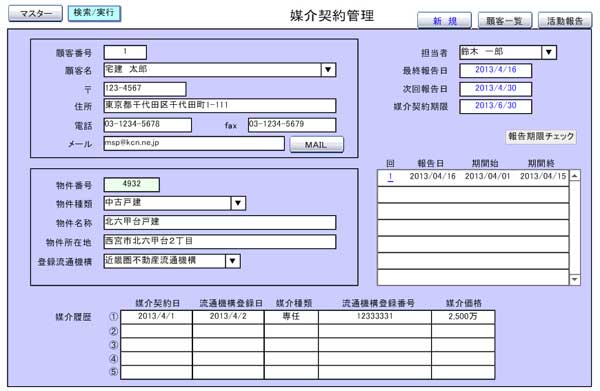Viewport: 600px width, 391px height.
Task: Click the 電話 field 03-1234-5678
Action: 148,125
